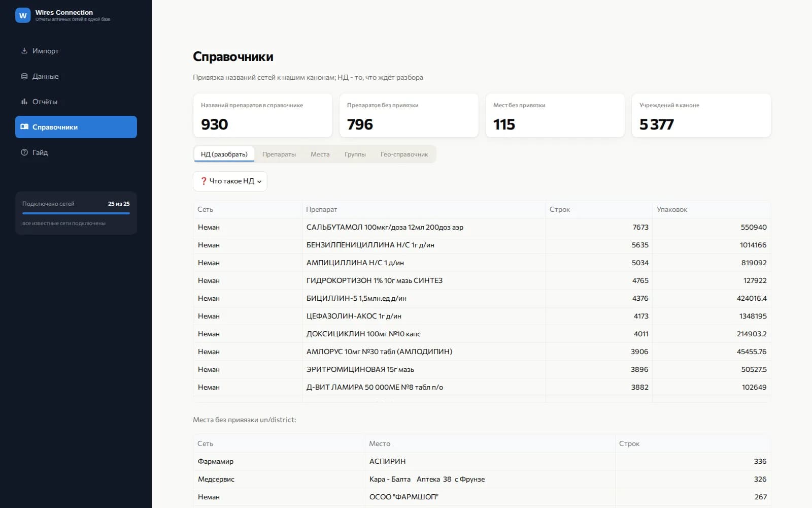The image size is (812, 508).
Task: Click the Гайд question mark icon
Action: tap(24, 152)
